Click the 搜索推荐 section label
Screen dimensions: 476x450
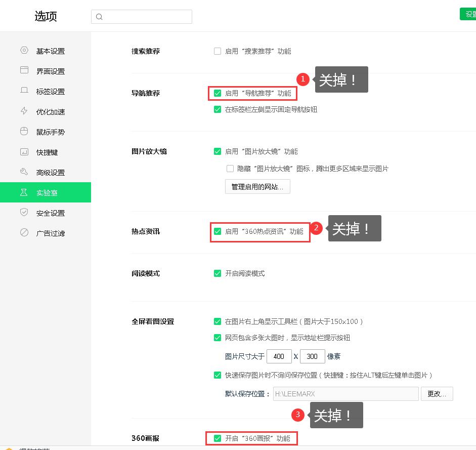[146, 51]
